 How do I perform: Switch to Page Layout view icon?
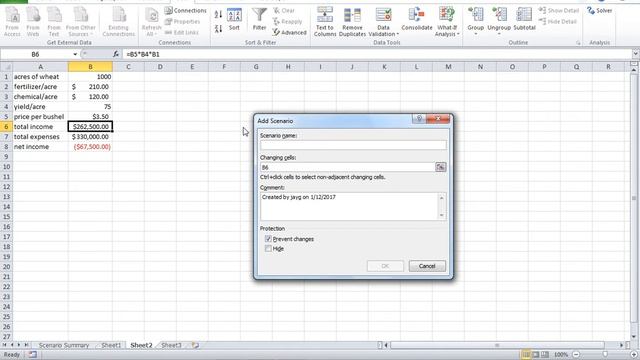coord(536,354)
